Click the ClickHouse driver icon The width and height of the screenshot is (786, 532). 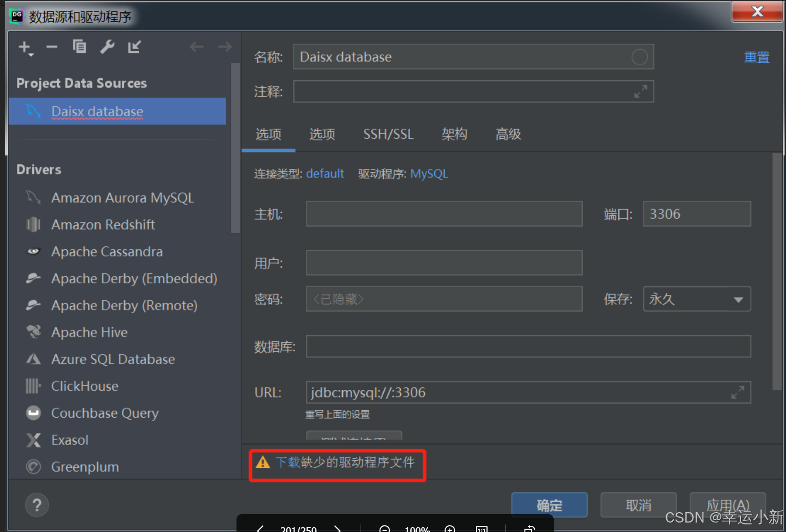pos(34,386)
